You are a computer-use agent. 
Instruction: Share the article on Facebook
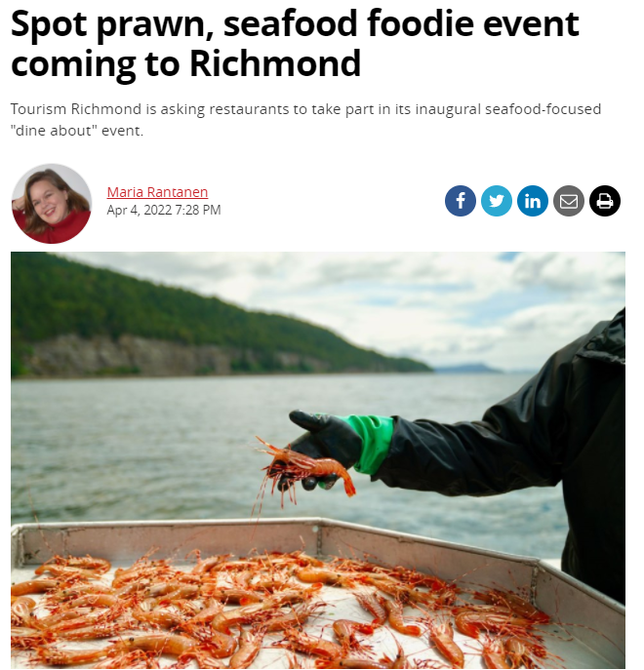(x=461, y=201)
